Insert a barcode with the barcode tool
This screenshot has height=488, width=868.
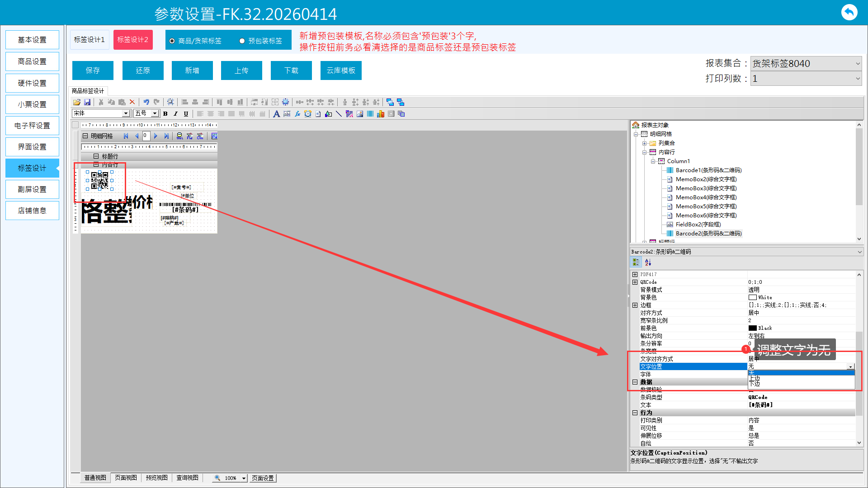370,114
